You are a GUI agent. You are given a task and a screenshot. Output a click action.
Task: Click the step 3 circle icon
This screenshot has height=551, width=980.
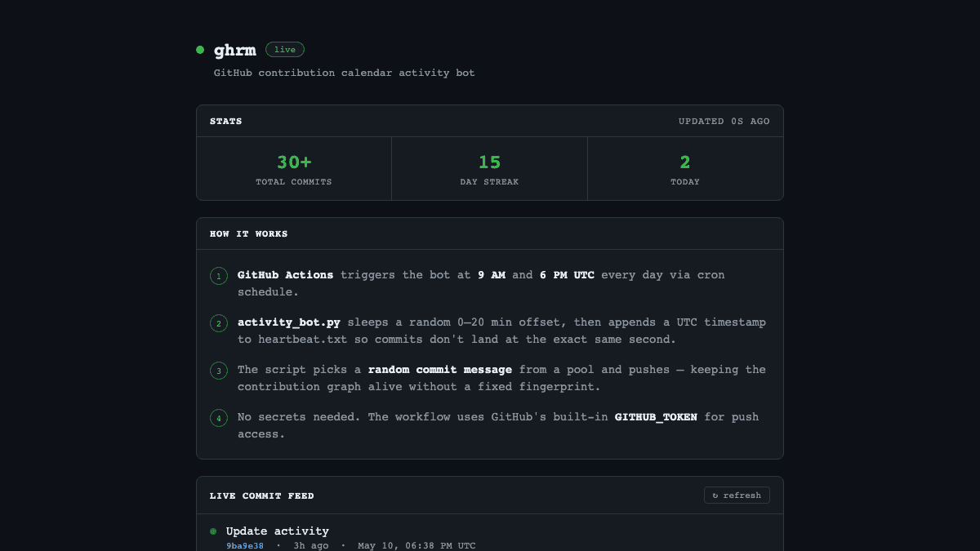pyautogui.click(x=219, y=371)
